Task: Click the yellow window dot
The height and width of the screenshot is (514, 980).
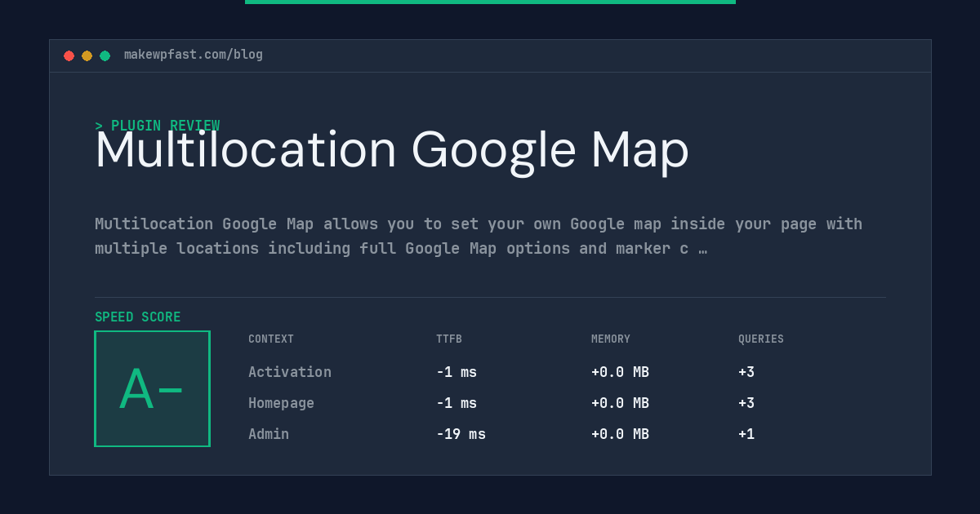Action: (x=87, y=55)
